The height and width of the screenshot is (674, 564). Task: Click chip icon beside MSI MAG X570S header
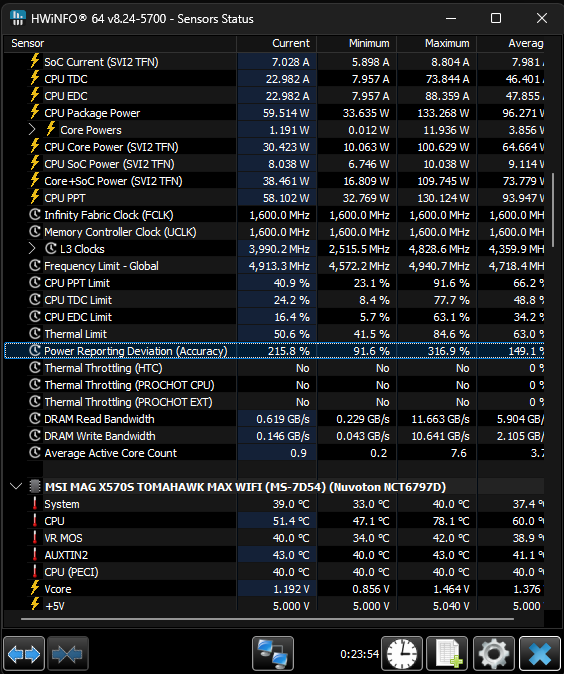pos(35,487)
